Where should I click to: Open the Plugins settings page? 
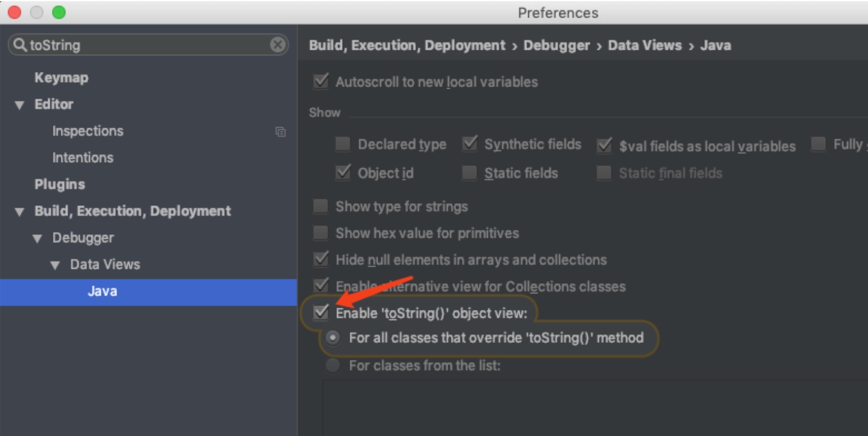pos(60,185)
